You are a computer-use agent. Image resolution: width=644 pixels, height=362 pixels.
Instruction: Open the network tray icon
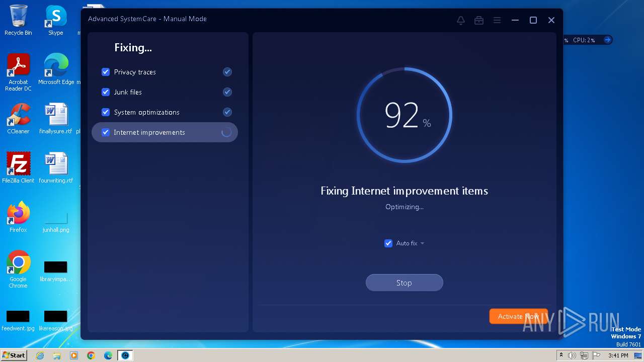[x=584, y=355]
